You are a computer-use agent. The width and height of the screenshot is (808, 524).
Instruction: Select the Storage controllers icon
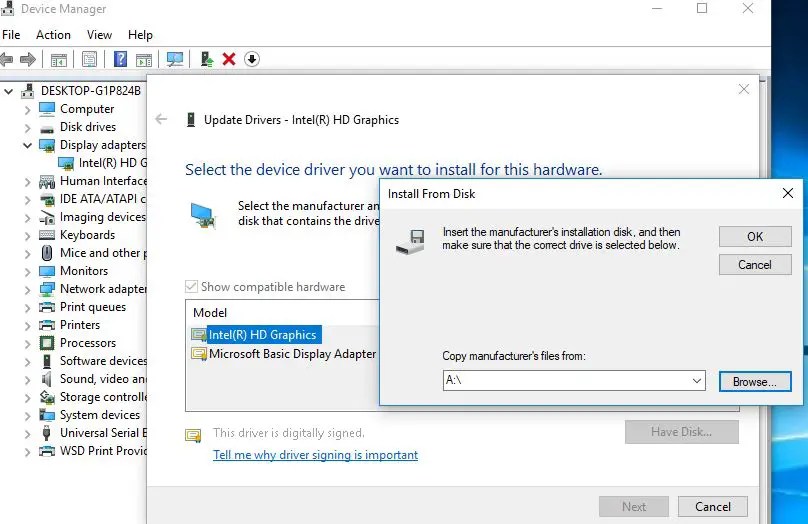[x=47, y=397]
